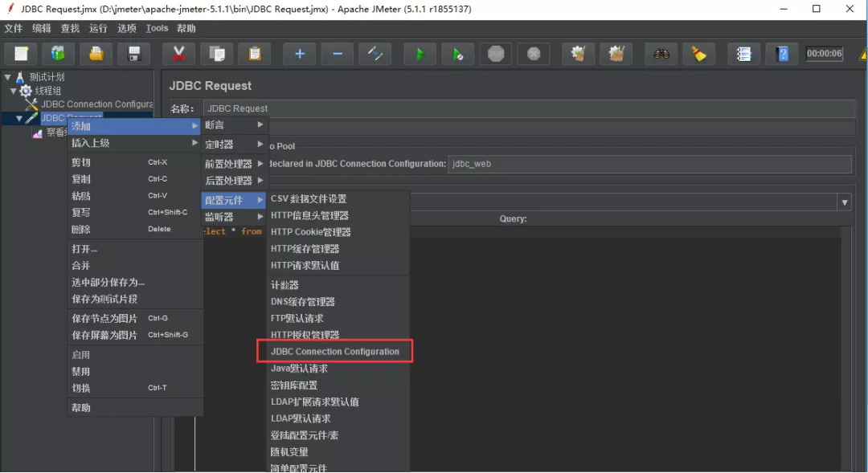Open the Query Type dropdown arrow
Viewport: 868px width, 473px height.
point(844,202)
